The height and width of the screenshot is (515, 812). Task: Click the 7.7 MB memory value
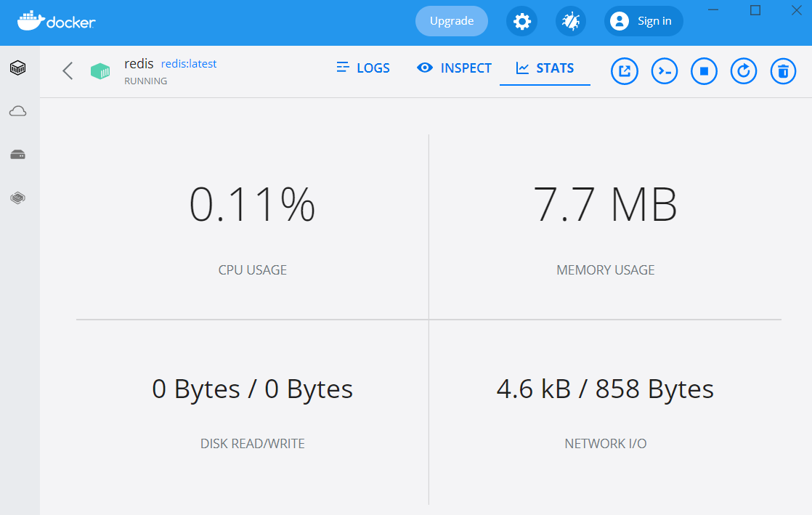[x=606, y=205]
